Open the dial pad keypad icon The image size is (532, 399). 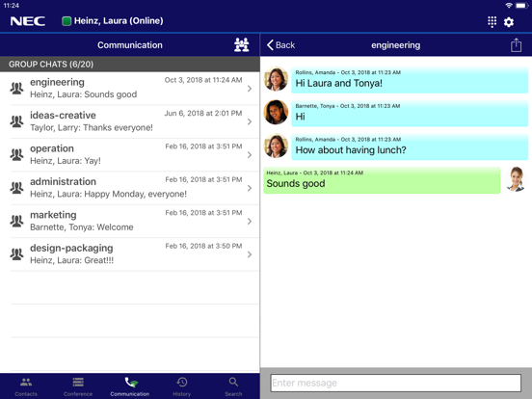[492, 22]
